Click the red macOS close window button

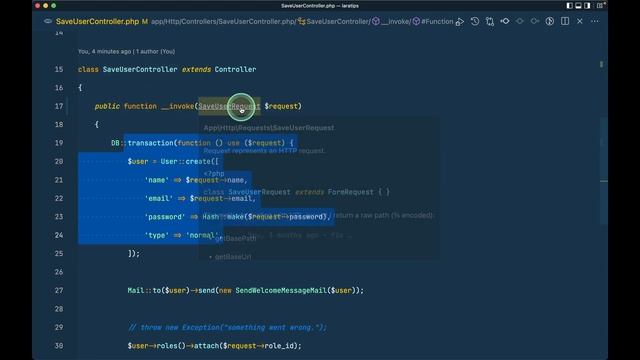click(38, 6)
